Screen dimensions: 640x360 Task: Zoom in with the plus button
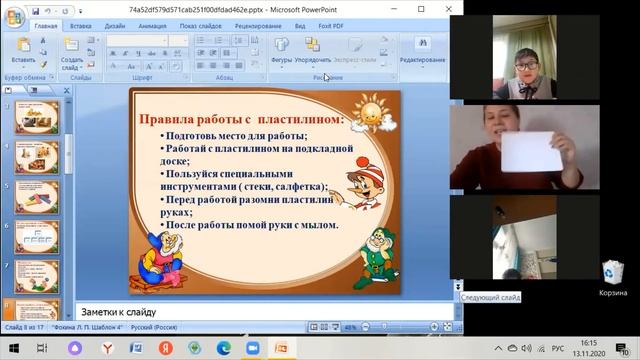tap(434, 327)
